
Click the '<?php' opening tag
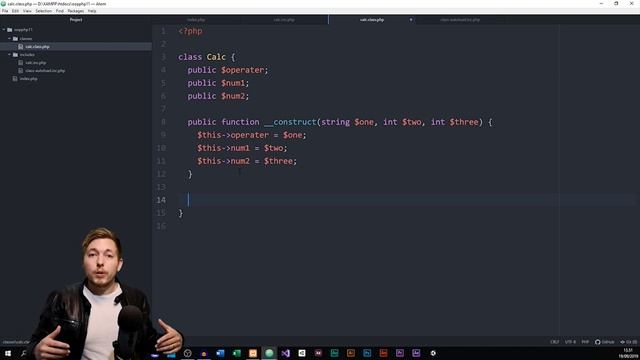coord(190,31)
